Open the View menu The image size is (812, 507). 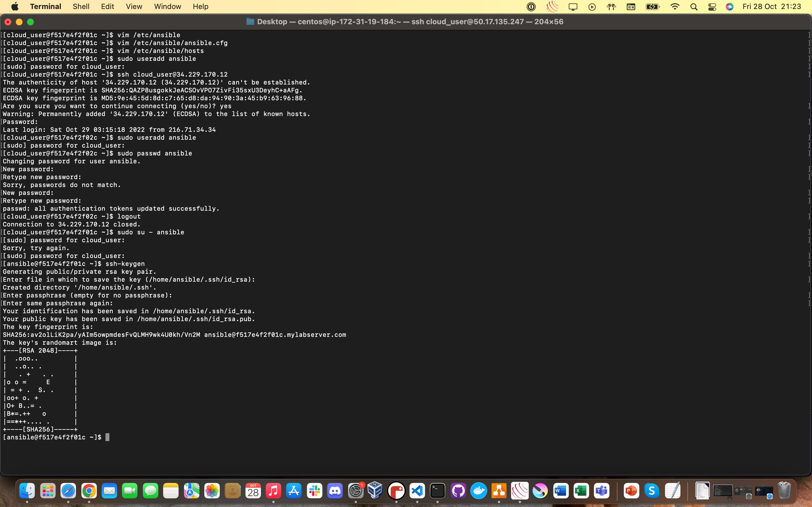134,6
